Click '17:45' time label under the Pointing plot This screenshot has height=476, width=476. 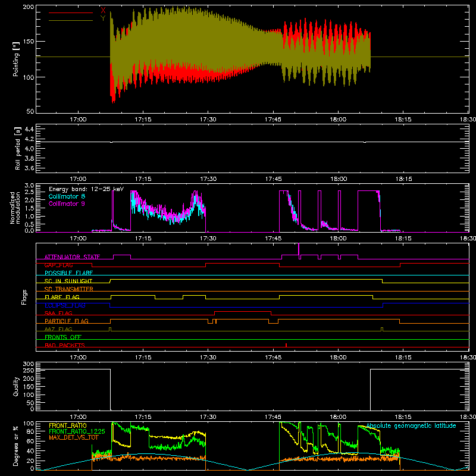coord(273,120)
